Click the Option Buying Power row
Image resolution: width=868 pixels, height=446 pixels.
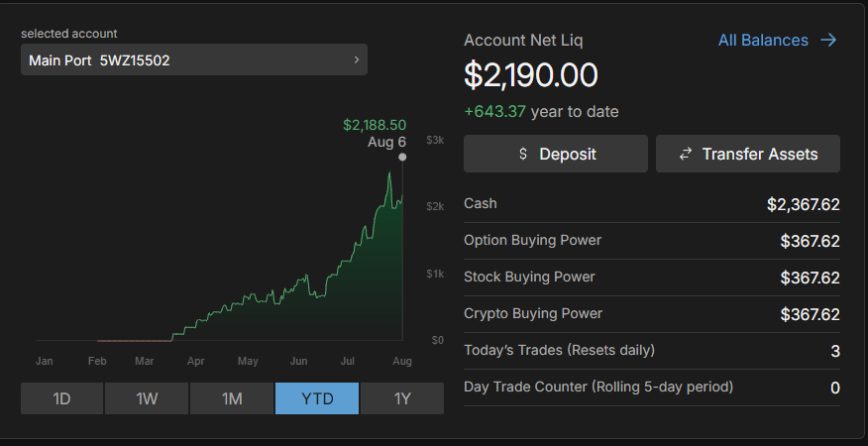[651, 241]
